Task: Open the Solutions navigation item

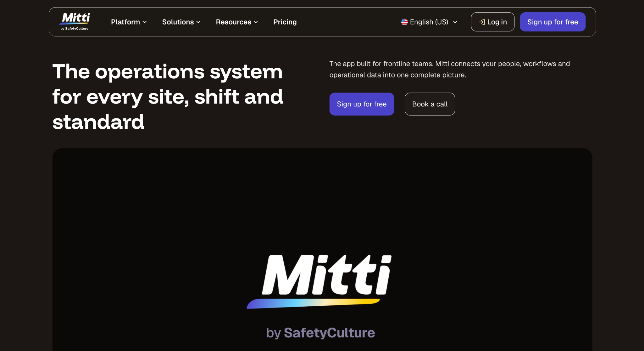Action: coord(181,22)
